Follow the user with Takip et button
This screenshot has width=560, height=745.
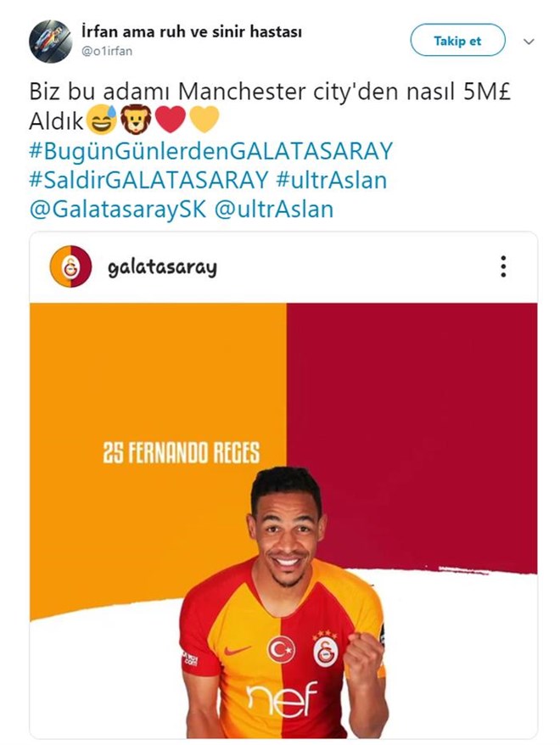tap(457, 41)
